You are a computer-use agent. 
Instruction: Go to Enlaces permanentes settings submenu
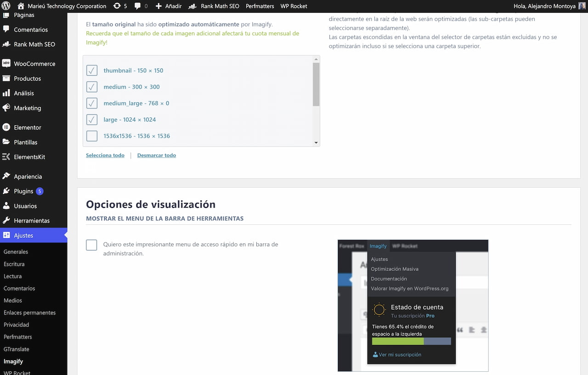coord(29,313)
